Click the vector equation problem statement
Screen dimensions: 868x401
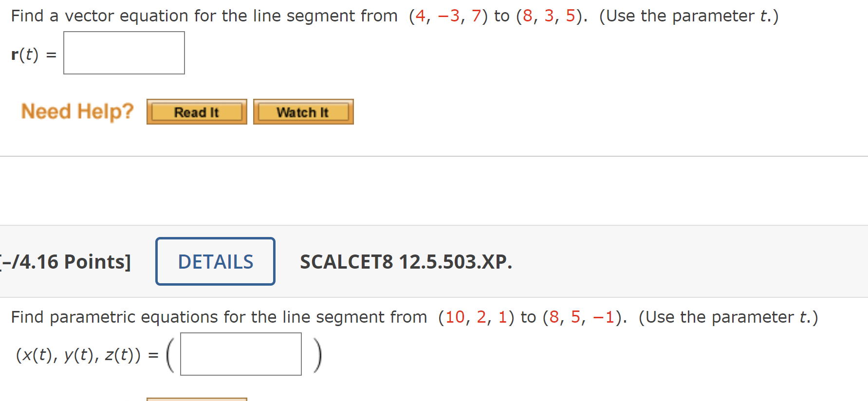(195, 15)
